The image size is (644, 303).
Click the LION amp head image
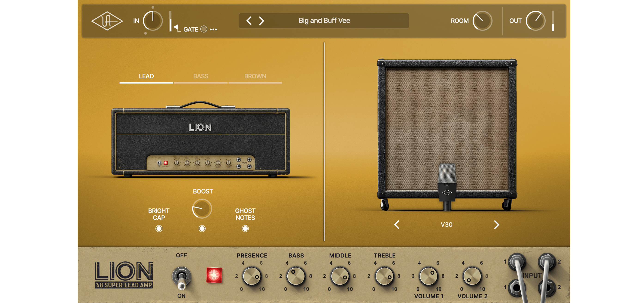click(x=200, y=140)
